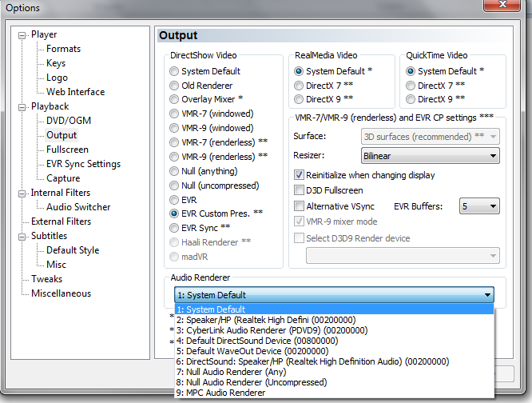The image size is (532, 403).
Task: Choose 5: Default WaveOut Device
Action: tap(334, 351)
